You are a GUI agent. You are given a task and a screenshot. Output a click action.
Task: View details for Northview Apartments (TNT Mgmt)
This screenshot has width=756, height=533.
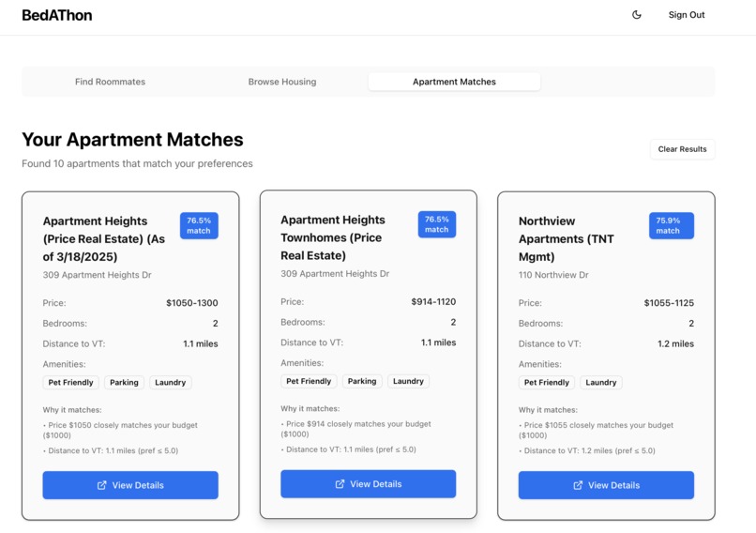point(606,485)
